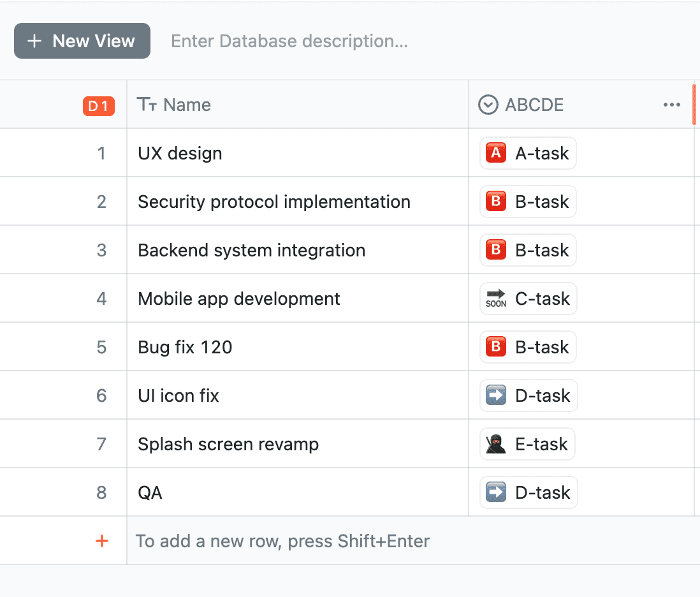Screen dimensions: 700x597
Task: Click the text type icon beside Name
Action: tap(147, 105)
